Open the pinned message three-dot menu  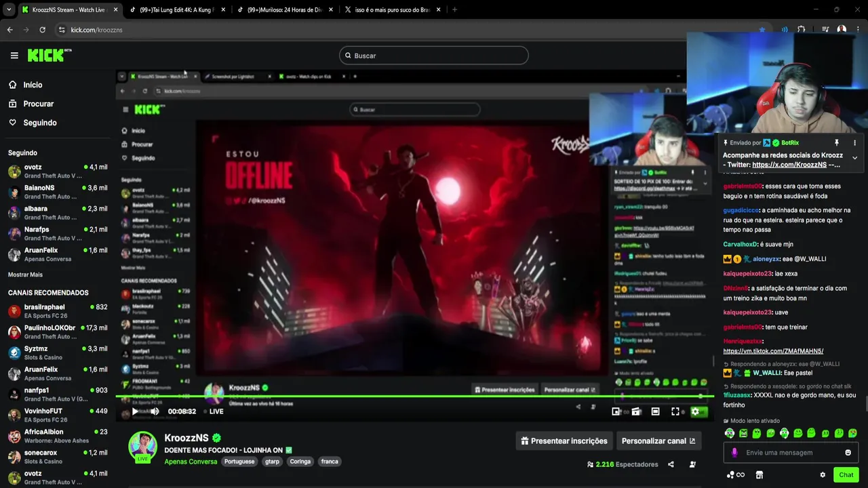tap(854, 143)
